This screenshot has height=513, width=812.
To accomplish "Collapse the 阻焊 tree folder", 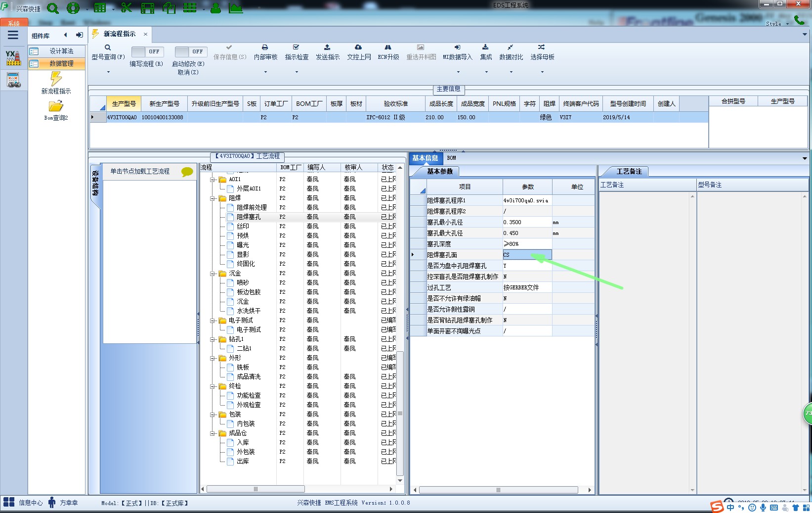I will 213,198.
